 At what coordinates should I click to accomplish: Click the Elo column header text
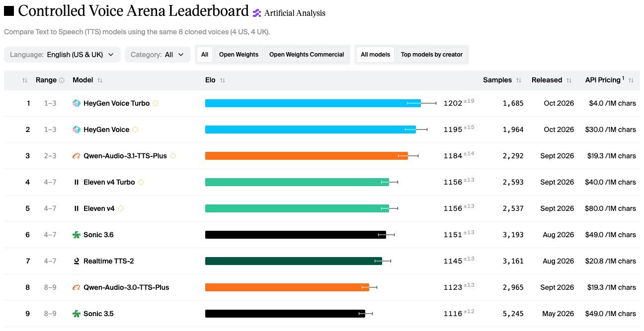coord(210,80)
